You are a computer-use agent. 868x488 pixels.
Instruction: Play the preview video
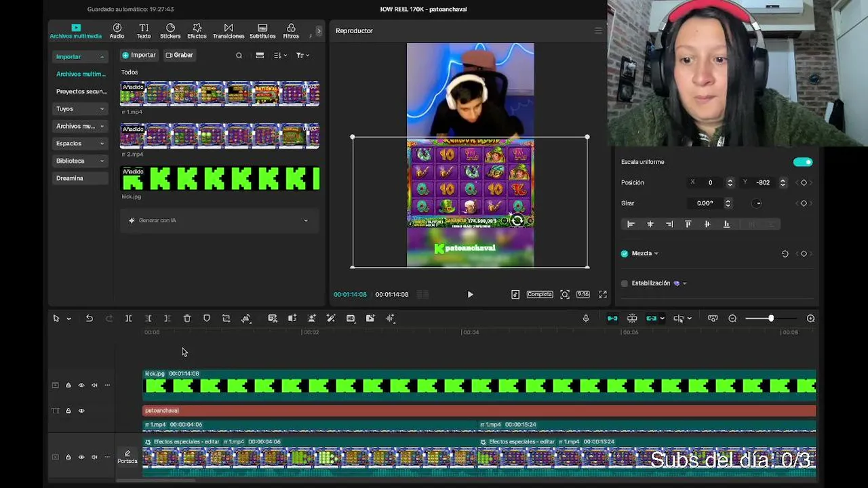470,295
